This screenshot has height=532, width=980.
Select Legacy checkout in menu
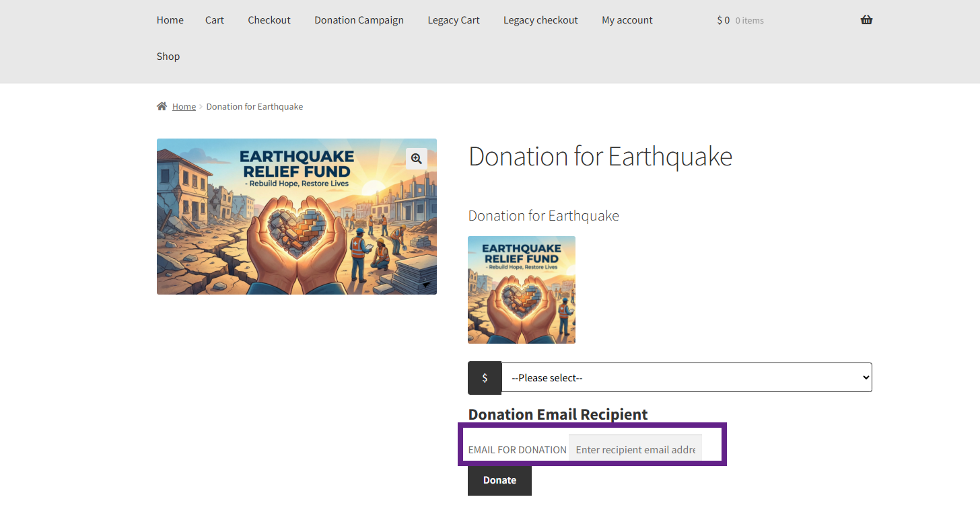point(540,20)
